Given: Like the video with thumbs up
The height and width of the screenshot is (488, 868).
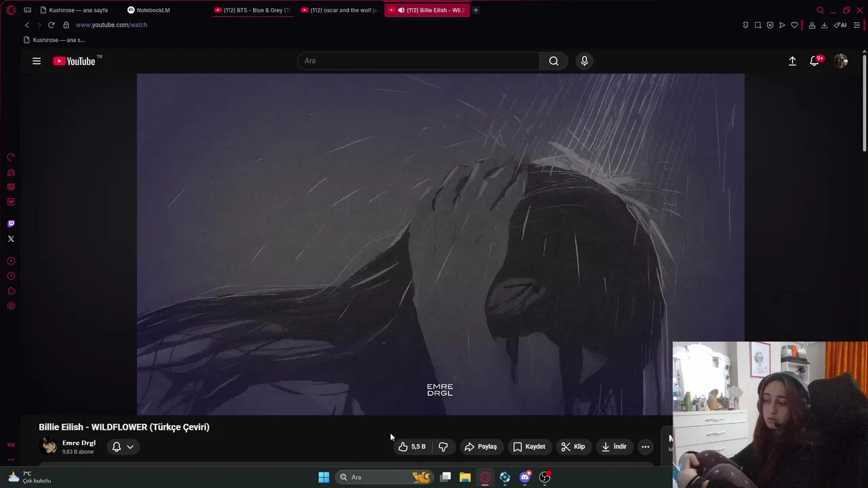Looking at the screenshot, I should coord(412,447).
